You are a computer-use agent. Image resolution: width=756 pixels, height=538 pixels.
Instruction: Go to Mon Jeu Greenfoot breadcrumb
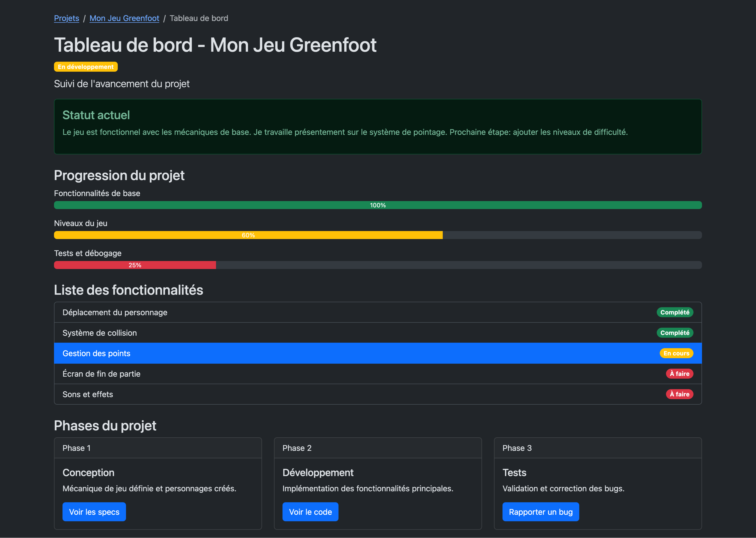(124, 18)
